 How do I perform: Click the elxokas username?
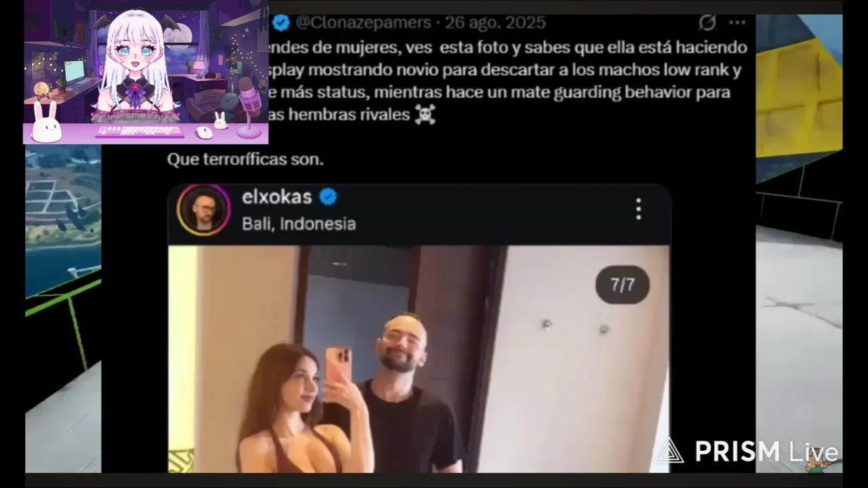(277, 197)
